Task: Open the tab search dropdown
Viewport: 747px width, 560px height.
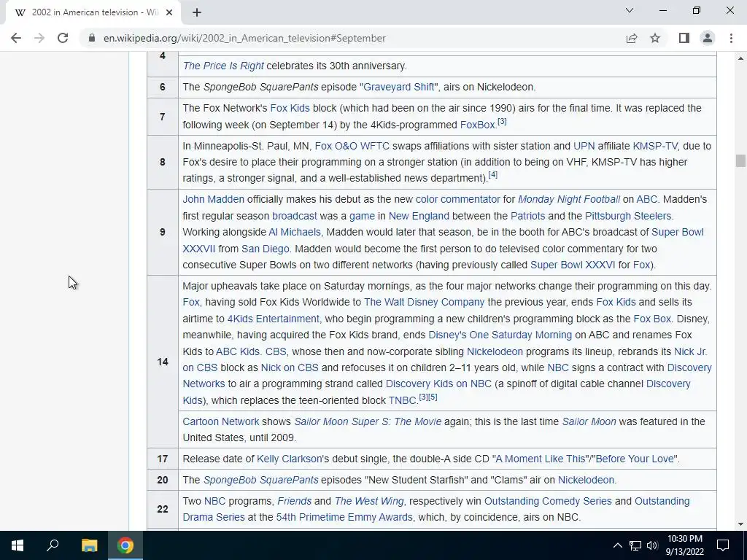Action: (630, 10)
